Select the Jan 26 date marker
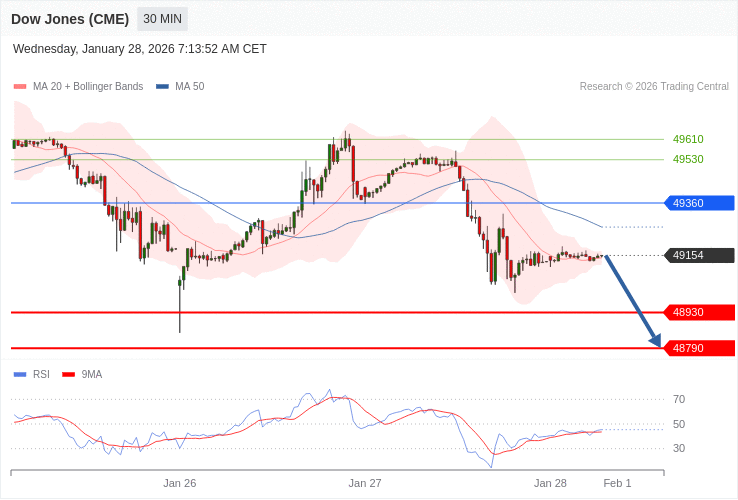This screenshot has width=738, height=500. 180,483
